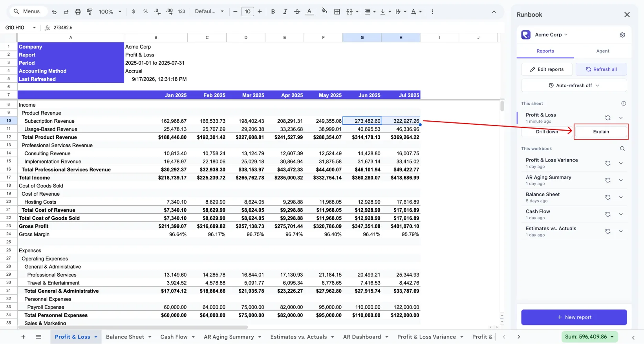The width and height of the screenshot is (644, 344).
Task: Decrease decimal places in the toolbar
Action: 157,12
